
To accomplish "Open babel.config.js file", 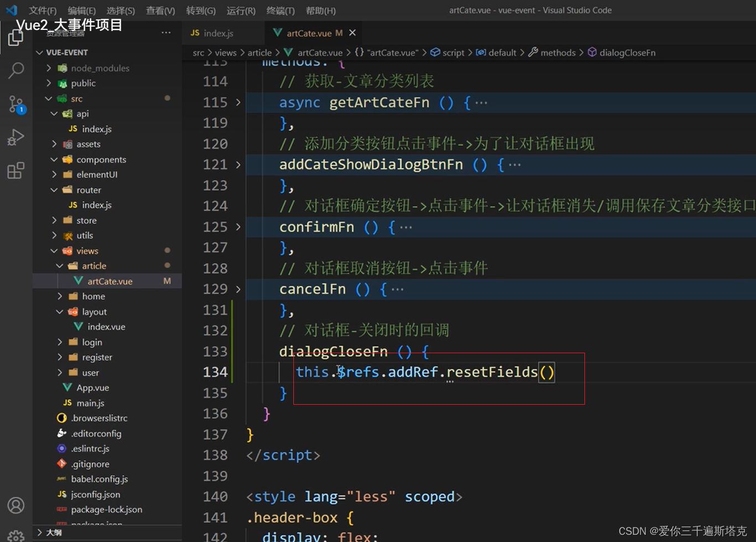I will click(x=107, y=479).
